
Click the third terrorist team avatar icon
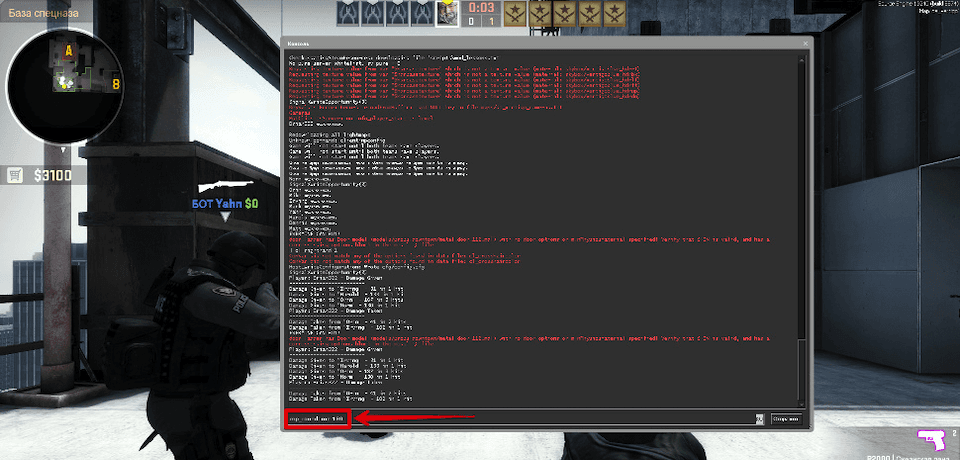tap(565, 13)
